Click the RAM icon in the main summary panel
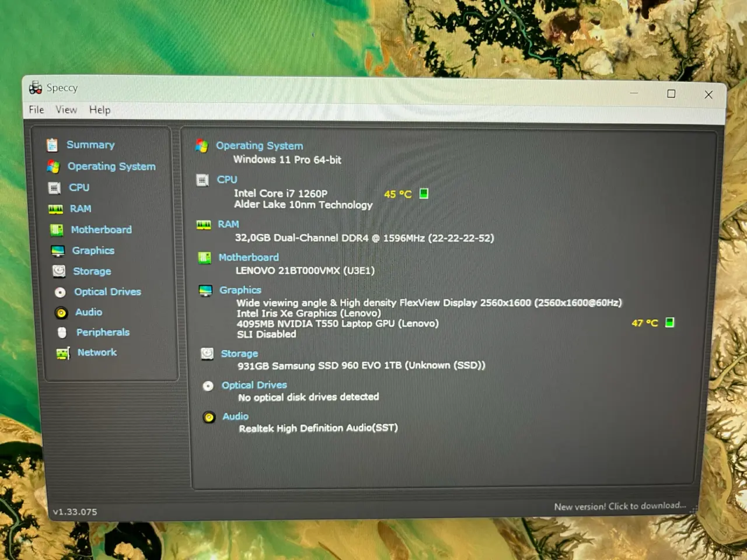 point(204,225)
